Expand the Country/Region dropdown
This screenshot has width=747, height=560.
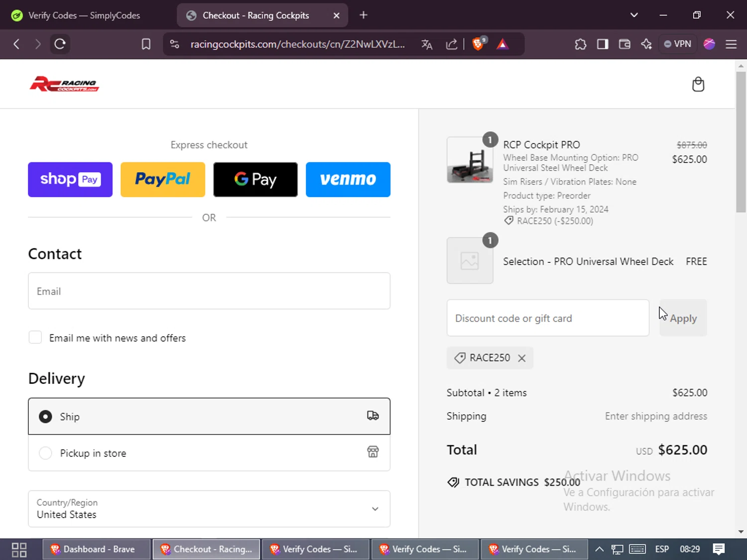(x=209, y=509)
